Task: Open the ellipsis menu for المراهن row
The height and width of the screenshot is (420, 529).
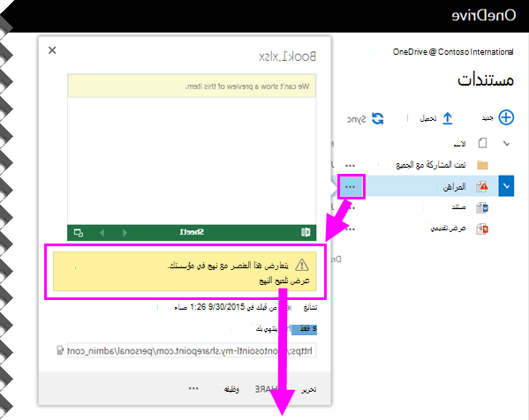Action: coord(351,187)
